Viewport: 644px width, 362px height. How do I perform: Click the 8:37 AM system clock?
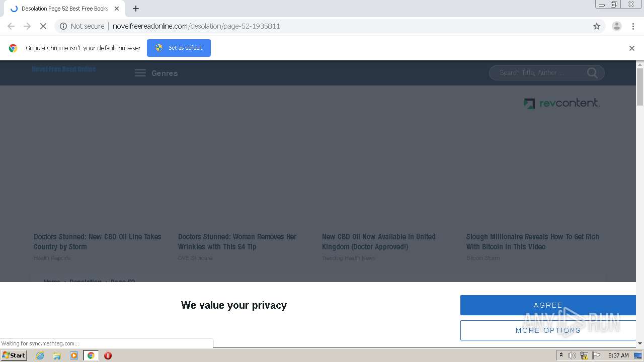click(x=618, y=355)
